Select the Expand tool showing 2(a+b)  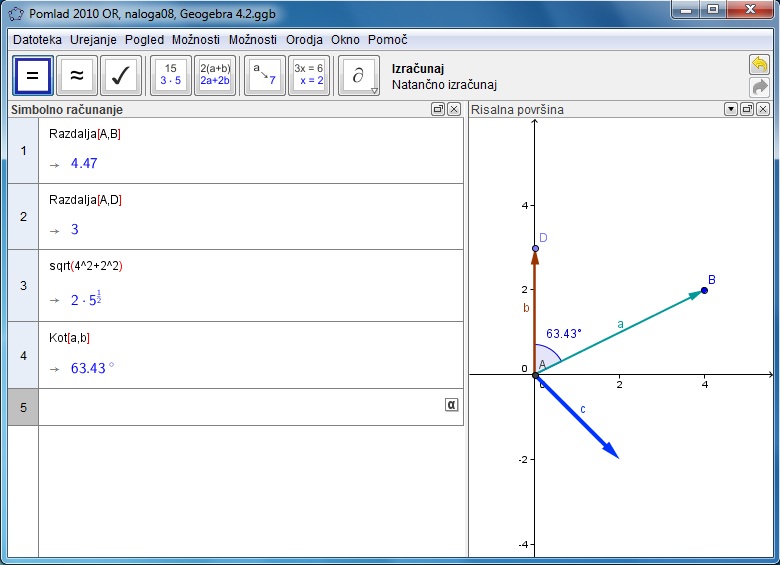tap(215, 75)
